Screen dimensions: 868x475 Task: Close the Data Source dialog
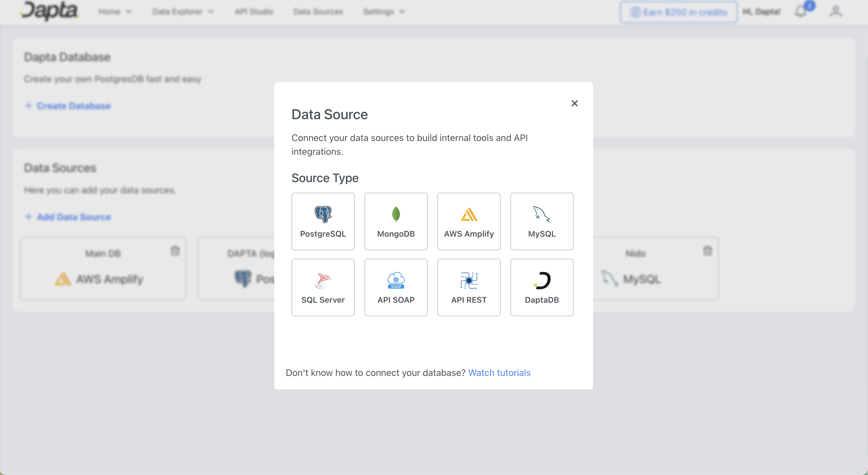click(x=574, y=103)
